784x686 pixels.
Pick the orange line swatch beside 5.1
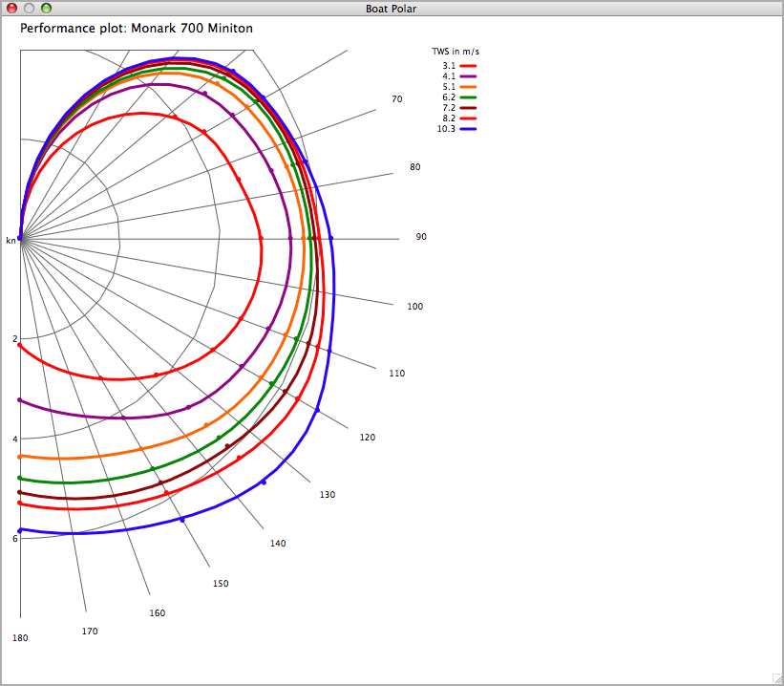click(x=468, y=87)
